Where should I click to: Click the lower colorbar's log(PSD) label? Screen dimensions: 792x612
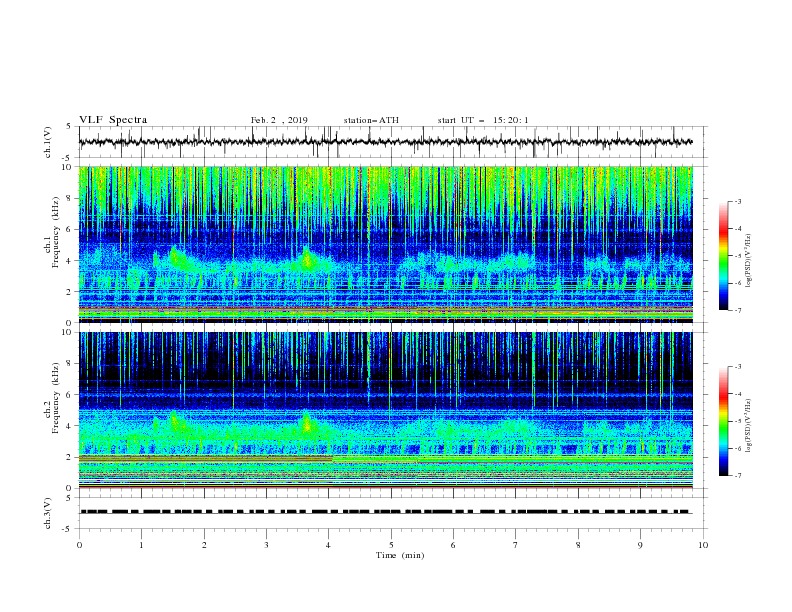pyautogui.click(x=749, y=426)
